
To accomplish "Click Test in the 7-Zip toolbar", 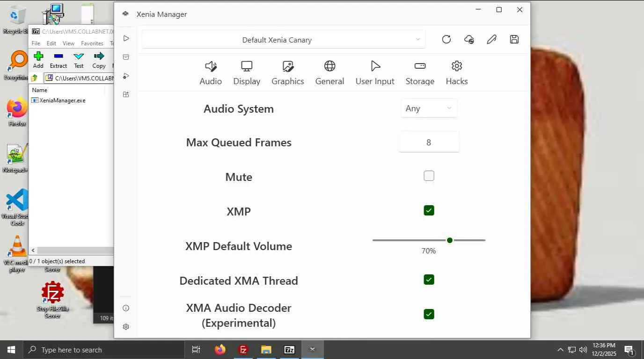I will pyautogui.click(x=79, y=60).
